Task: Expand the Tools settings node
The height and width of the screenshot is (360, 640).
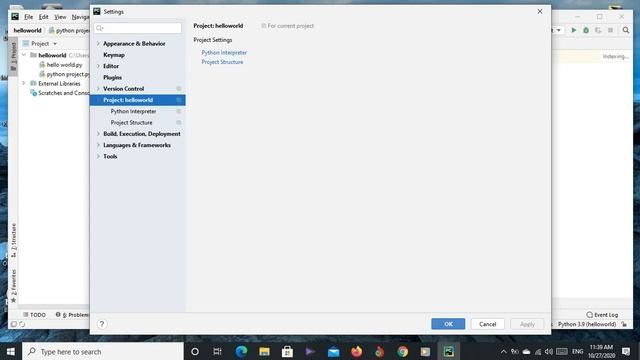Action: pyautogui.click(x=98, y=156)
